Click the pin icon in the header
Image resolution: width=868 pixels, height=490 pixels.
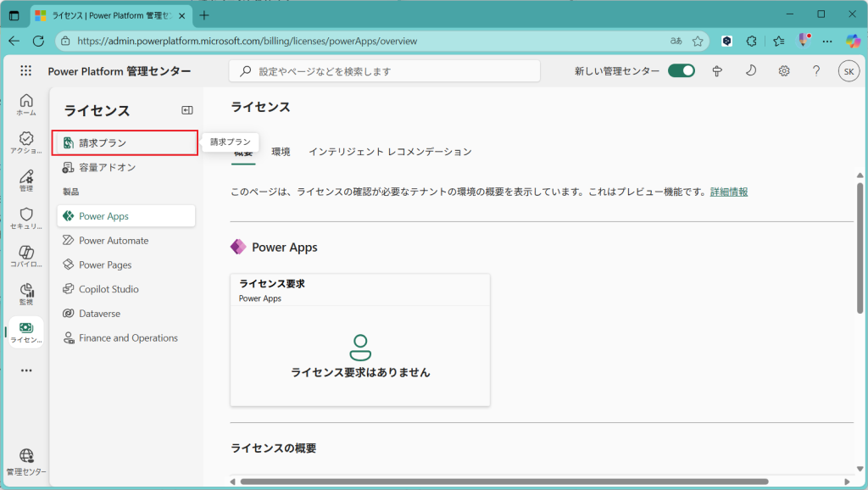(x=717, y=71)
